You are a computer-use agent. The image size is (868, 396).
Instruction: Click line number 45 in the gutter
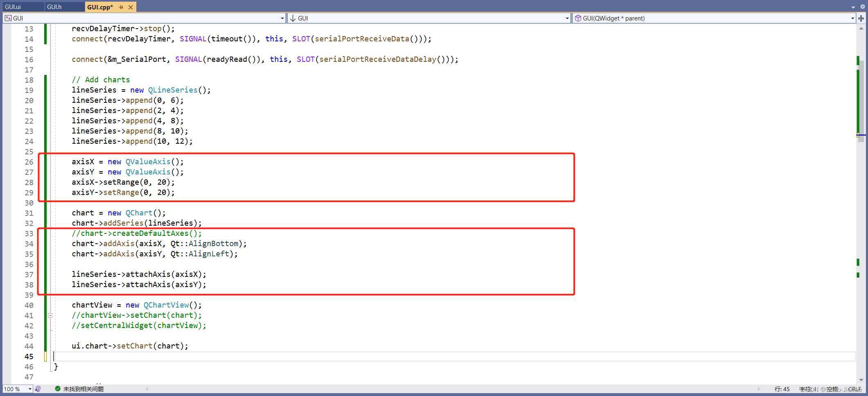coord(29,356)
